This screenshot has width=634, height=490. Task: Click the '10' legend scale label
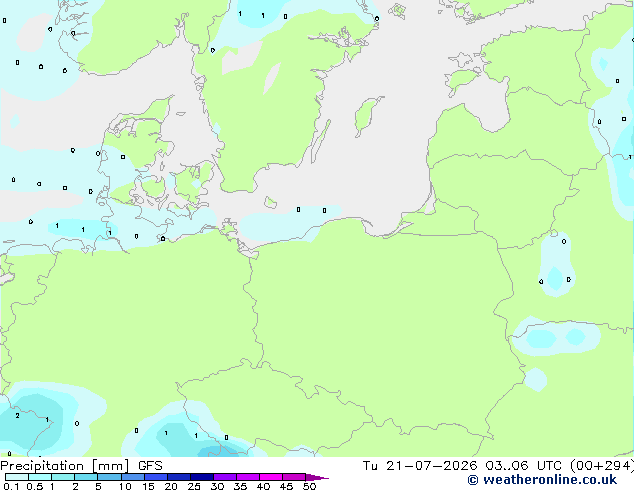click(x=125, y=486)
